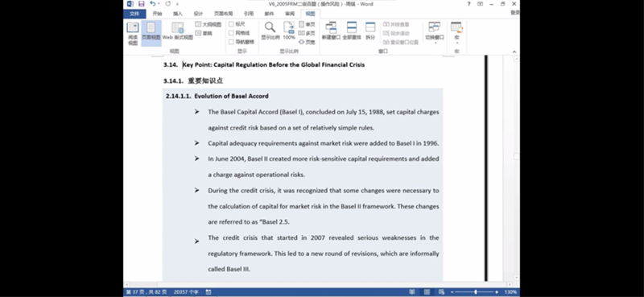644x297 pixels.
Task: Check the Navigation Pane (导航窗格) box
Action: click(231, 42)
